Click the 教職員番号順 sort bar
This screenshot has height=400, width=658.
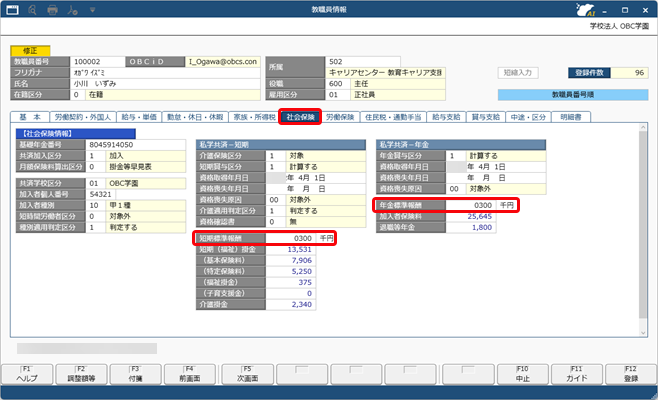click(x=573, y=95)
